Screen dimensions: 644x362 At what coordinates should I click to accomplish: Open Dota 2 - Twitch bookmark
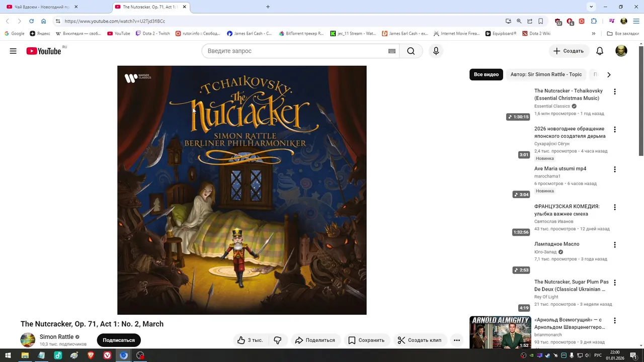click(152, 34)
